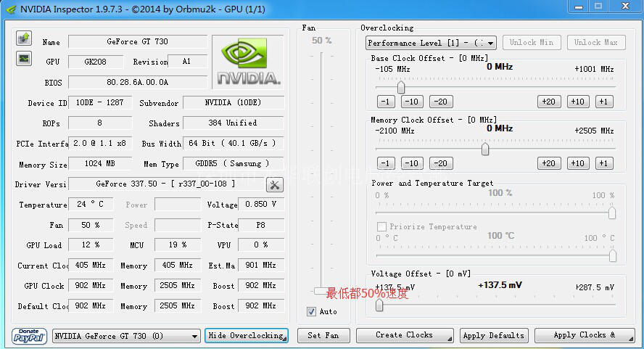Click Base Clock Offset +20 button
This screenshot has width=644, height=349.
point(549,102)
